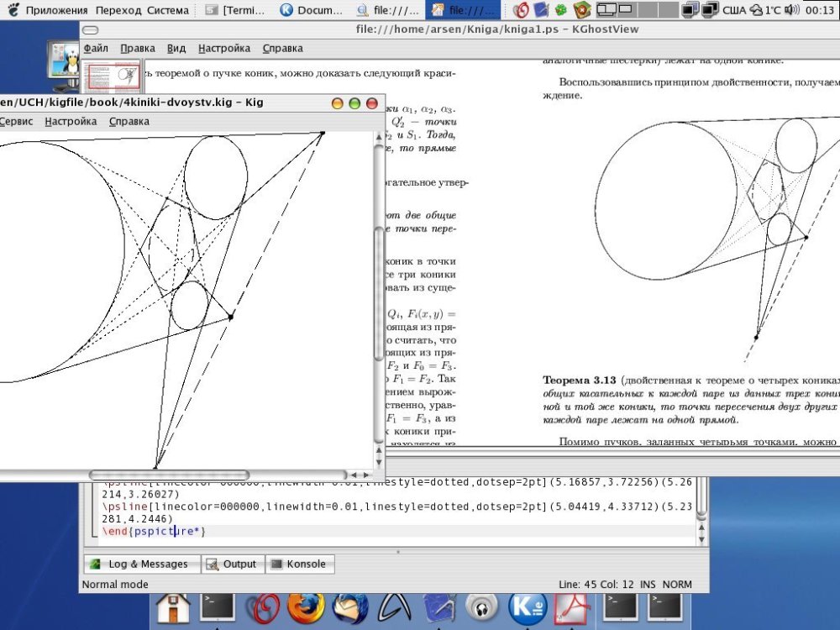840x630 pixels.
Task: Click the \end{pspicture*} line in Kile editor
Action: [154, 532]
